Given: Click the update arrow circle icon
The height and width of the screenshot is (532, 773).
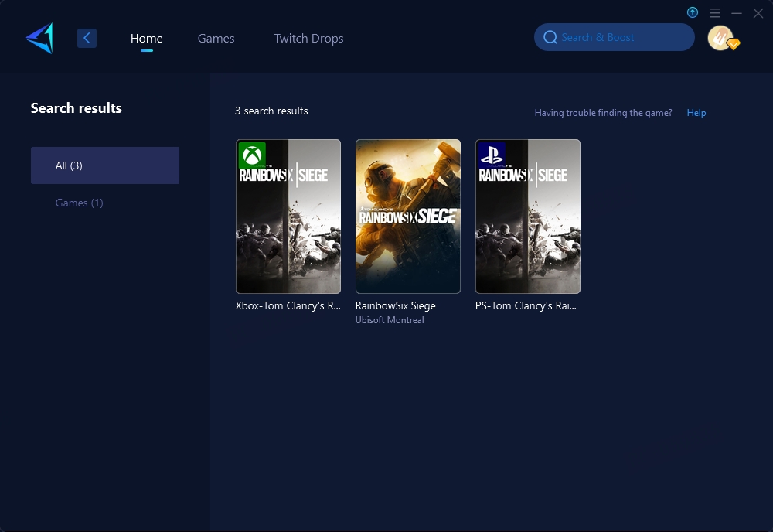Looking at the screenshot, I should click(693, 13).
